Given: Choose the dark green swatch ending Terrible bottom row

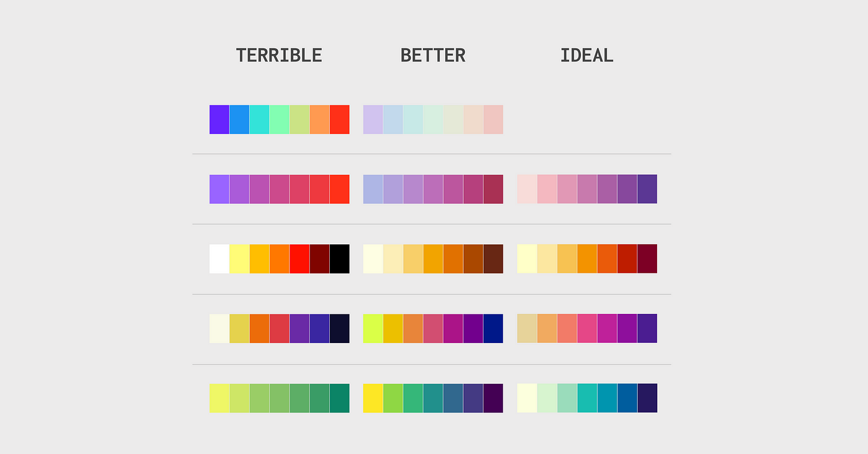Looking at the screenshot, I should [340, 398].
